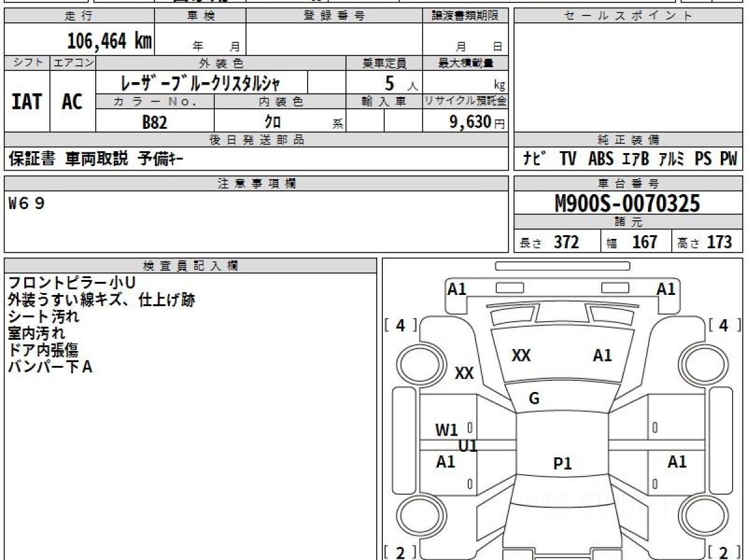Select the W1 mark on the left door
The height and width of the screenshot is (560, 747).
point(446,429)
